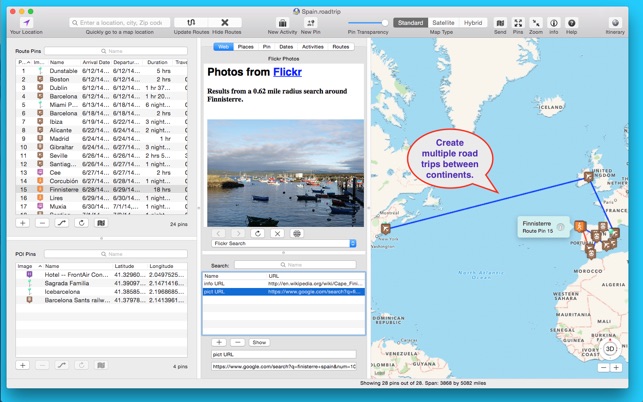This screenshot has height=402, width=643.
Task: Click the POI Pins Name search field
Action: (116, 254)
